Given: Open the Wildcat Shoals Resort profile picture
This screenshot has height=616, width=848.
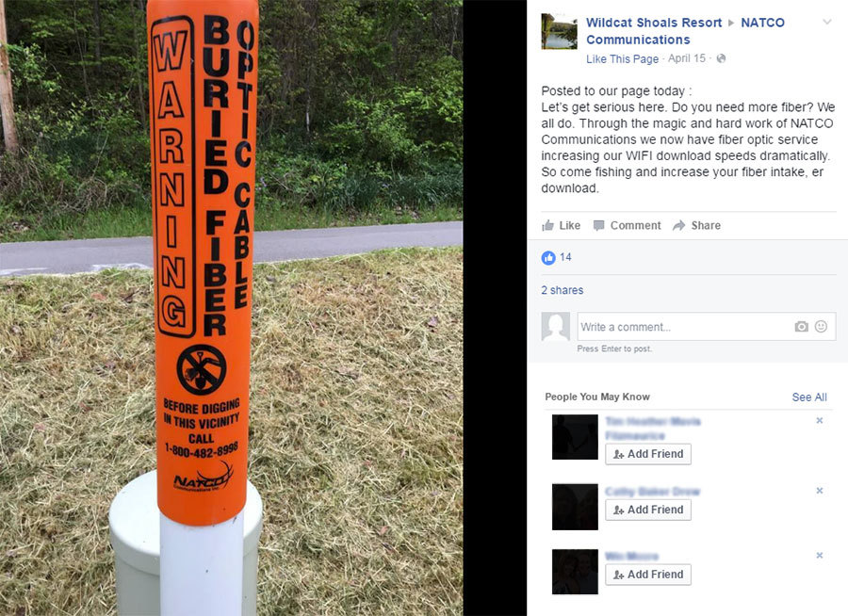Looking at the screenshot, I should (559, 31).
